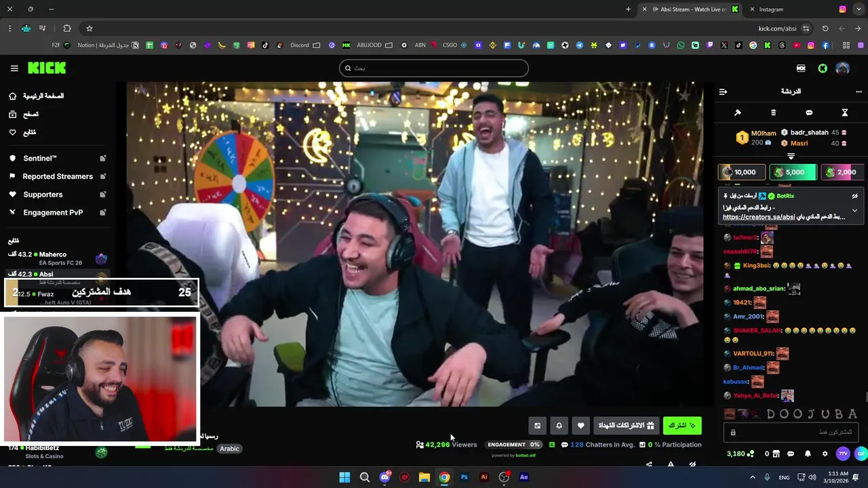Open Sentinel™ sidebar entry
This screenshot has width=868, height=488.
point(58,158)
